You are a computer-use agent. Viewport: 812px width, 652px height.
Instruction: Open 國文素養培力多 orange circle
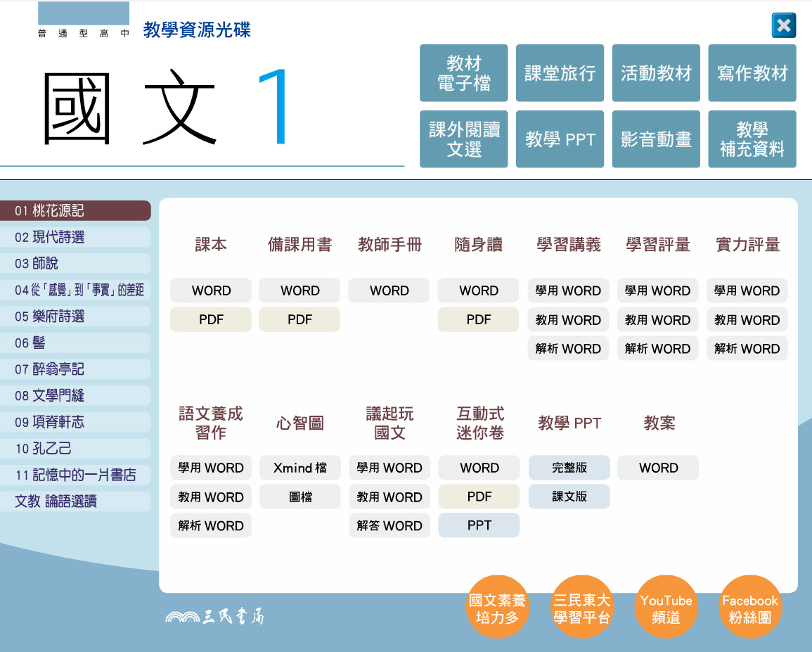pyautogui.click(x=497, y=608)
